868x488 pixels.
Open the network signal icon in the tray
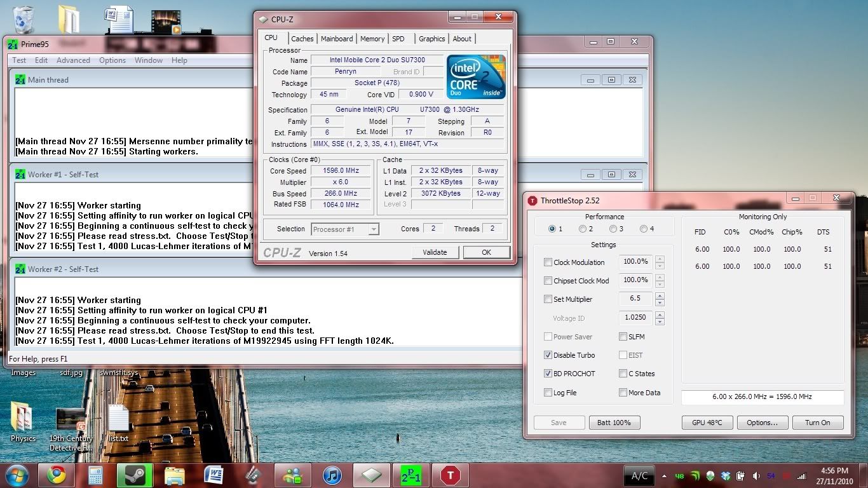coord(802,475)
